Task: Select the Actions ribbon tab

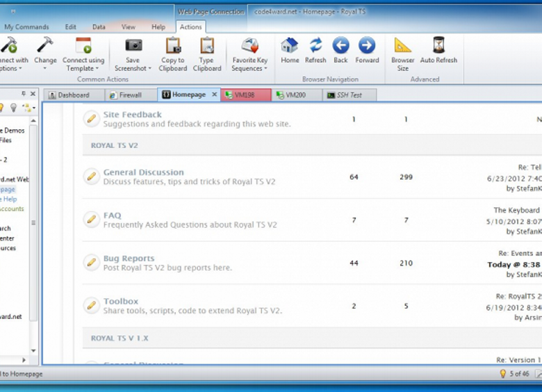Action: coord(191,27)
